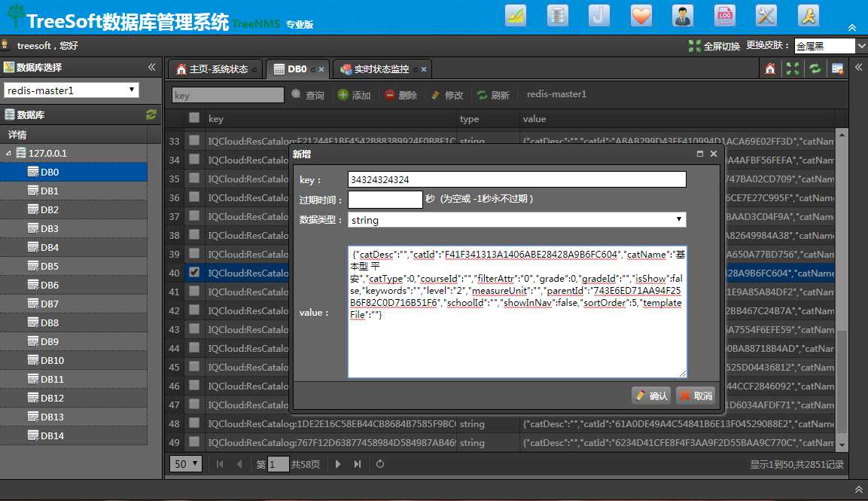Switch to 主页-系统状态 tab

[213, 69]
